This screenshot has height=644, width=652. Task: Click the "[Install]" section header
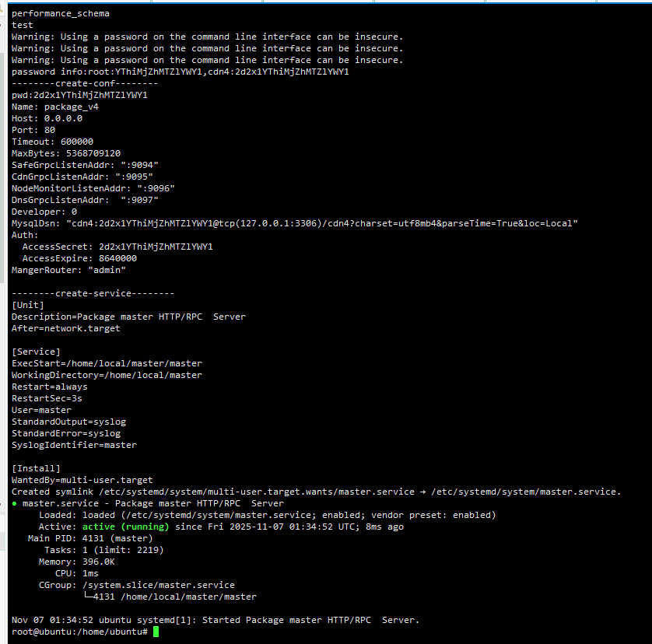pyautogui.click(x=36, y=468)
